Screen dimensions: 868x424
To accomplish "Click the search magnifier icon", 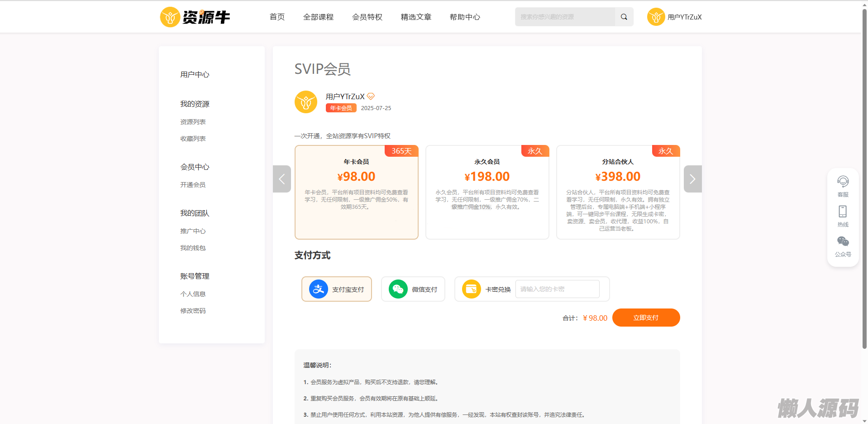I will tap(624, 17).
